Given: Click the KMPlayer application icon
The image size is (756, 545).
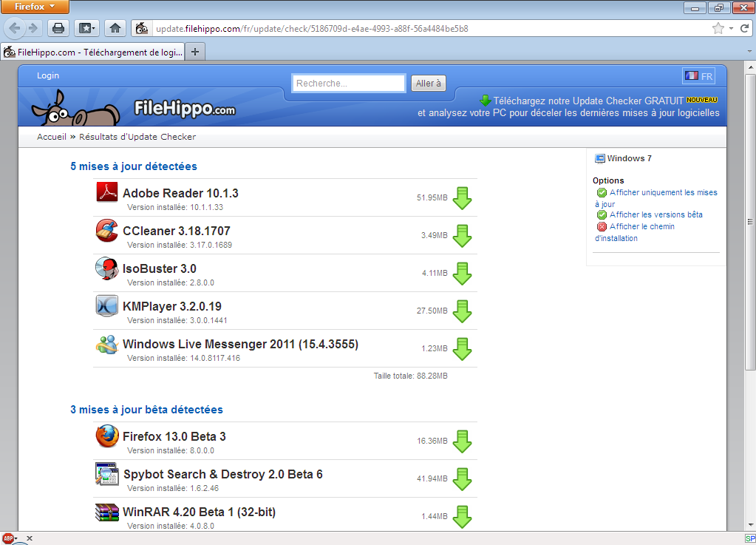Looking at the screenshot, I should 106,306.
